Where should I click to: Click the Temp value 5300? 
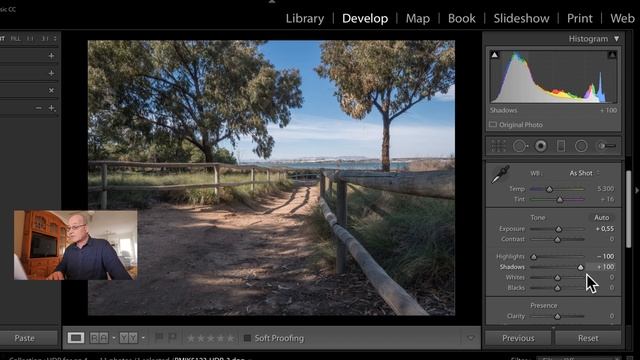pos(605,189)
